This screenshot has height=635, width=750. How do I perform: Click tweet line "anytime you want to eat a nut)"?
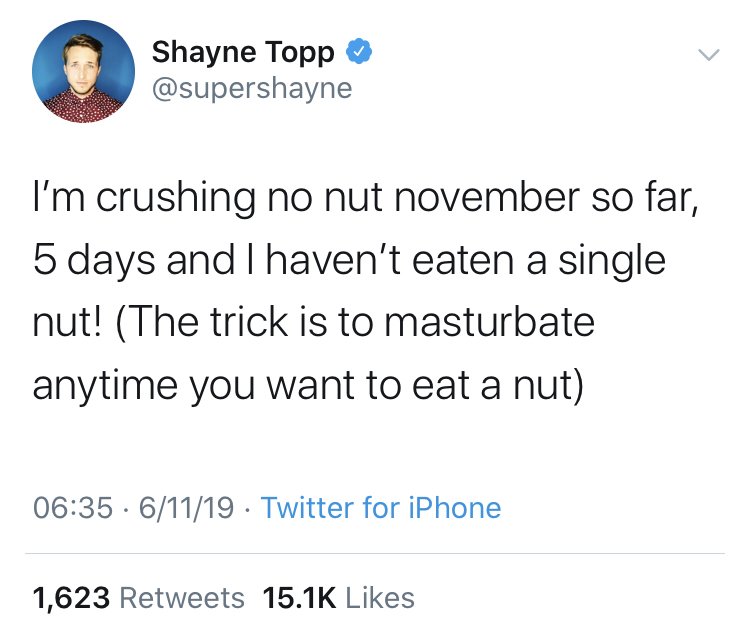pyautogui.click(x=307, y=386)
